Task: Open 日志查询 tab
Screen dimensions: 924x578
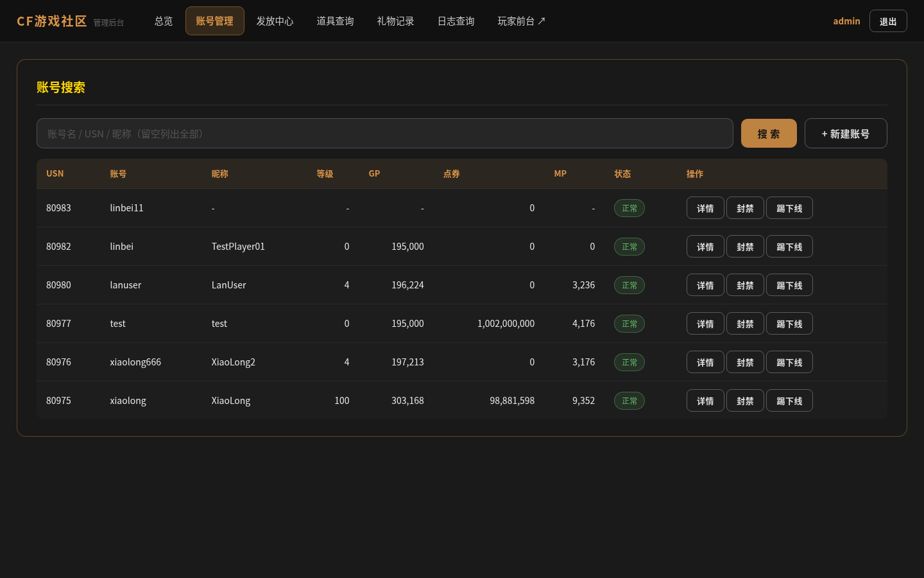Action: [456, 21]
